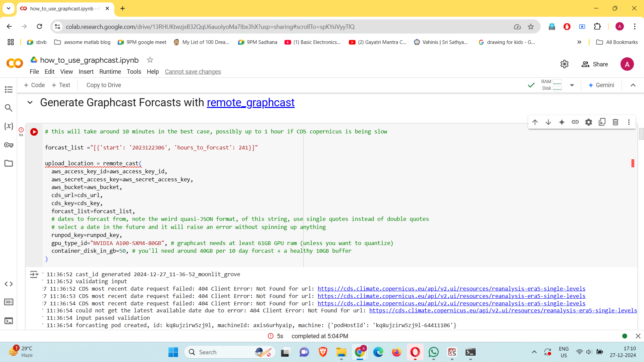Click the taskbar Search box

pyautogui.click(x=230, y=352)
